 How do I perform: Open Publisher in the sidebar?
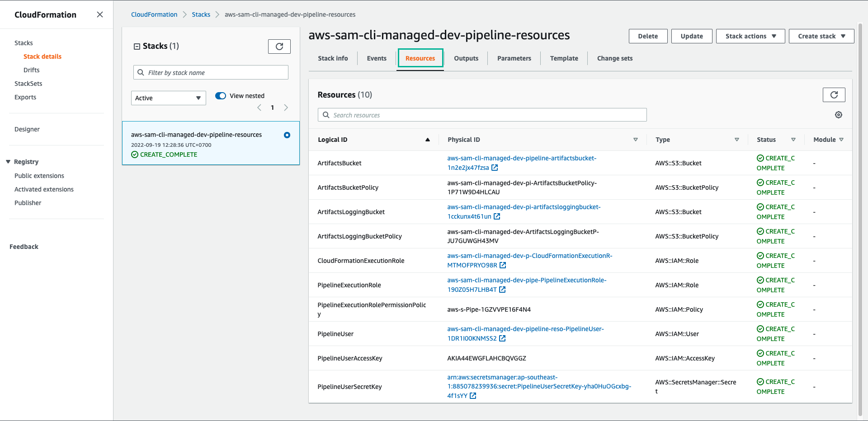tap(28, 203)
